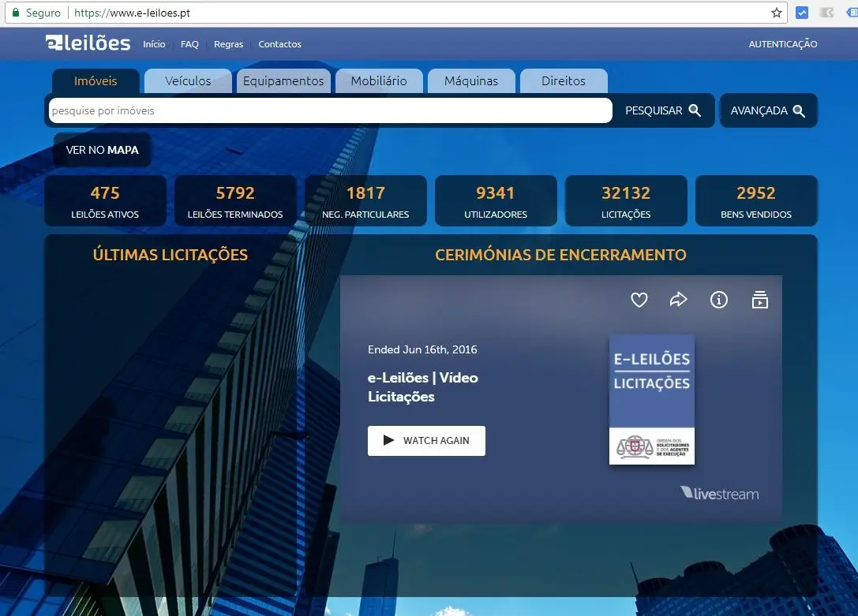The height and width of the screenshot is (616, 858).
Task: Click video title 'e-Leilões | Vídeo Licitações'
Action: 423,387
